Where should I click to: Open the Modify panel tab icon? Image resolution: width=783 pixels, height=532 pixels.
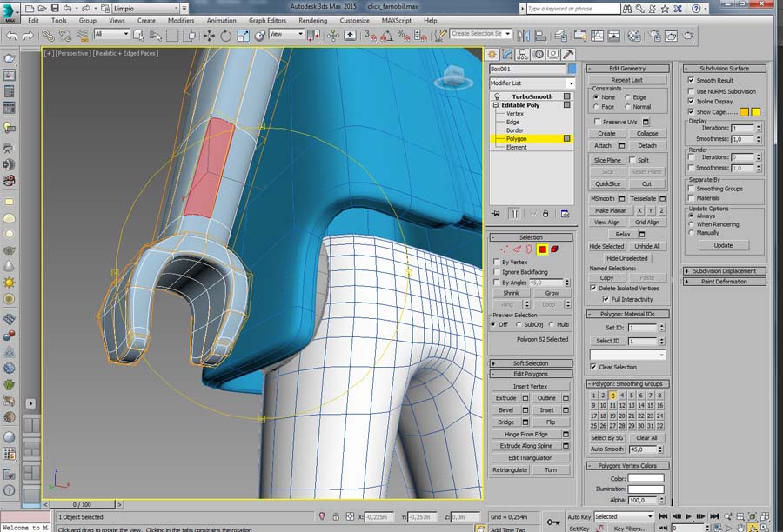click(x=508, y=54)
